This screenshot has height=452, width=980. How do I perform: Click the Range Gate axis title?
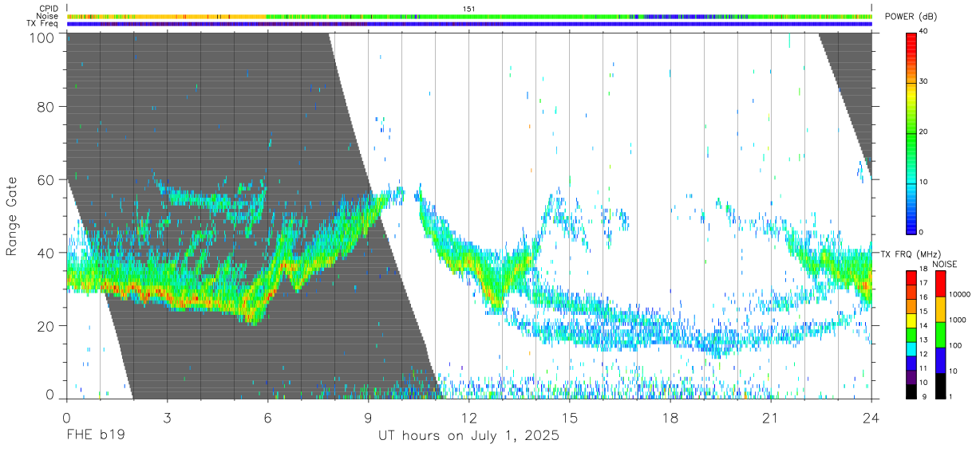12,215
